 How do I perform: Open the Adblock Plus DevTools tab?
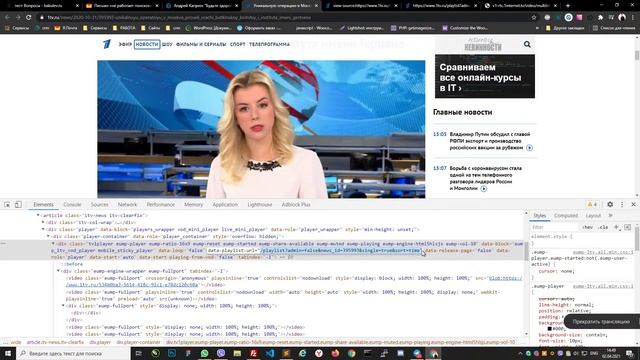[296, 204]
